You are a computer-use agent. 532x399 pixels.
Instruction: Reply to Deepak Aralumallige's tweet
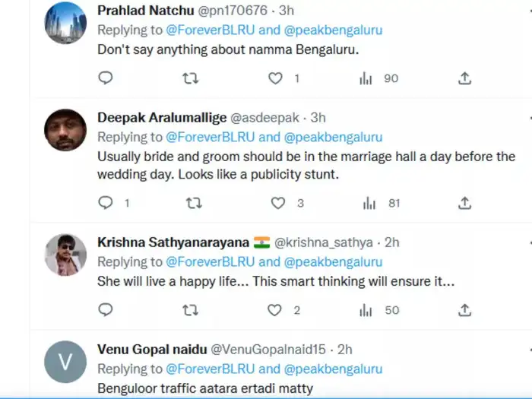tap(106, 203)
